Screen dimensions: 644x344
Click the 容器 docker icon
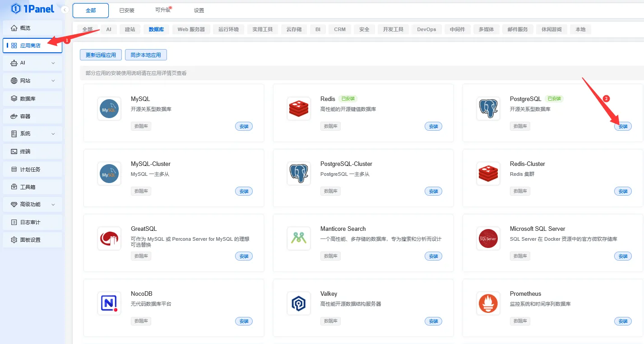pos(14,116)
